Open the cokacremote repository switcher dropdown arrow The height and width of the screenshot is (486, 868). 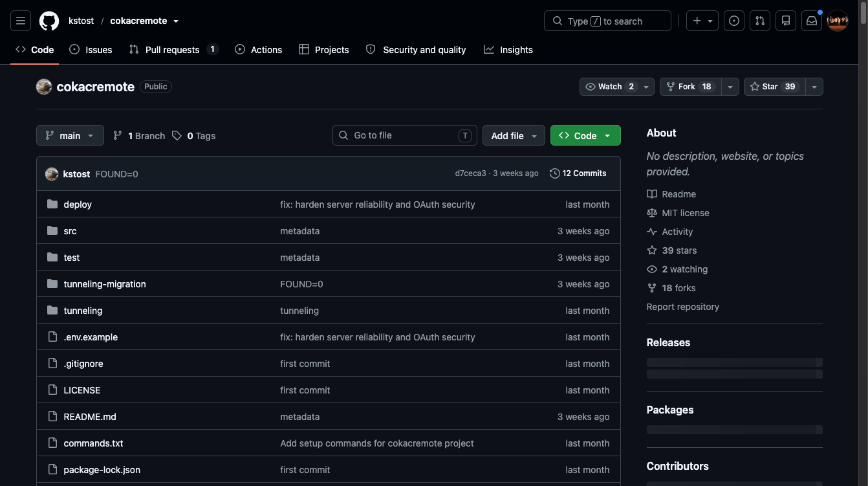click(176, 21)
